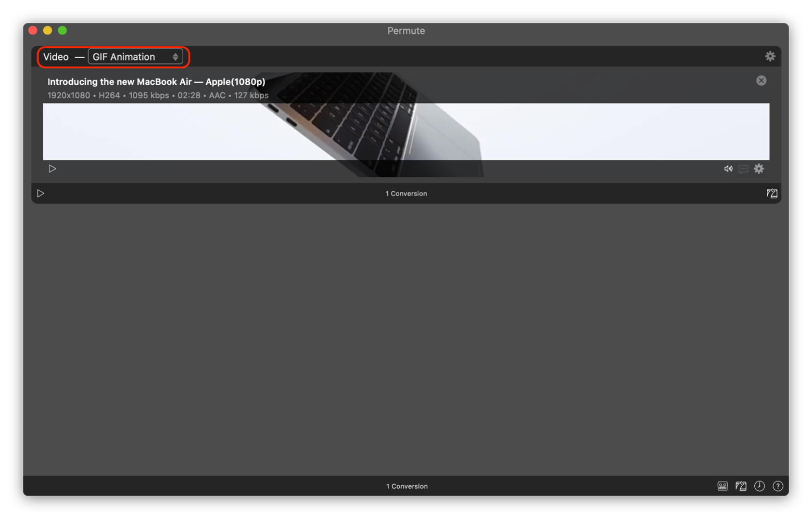Start converting the MacBook Air video item
This screenshot has width=812, height=519.
(52, 168)
